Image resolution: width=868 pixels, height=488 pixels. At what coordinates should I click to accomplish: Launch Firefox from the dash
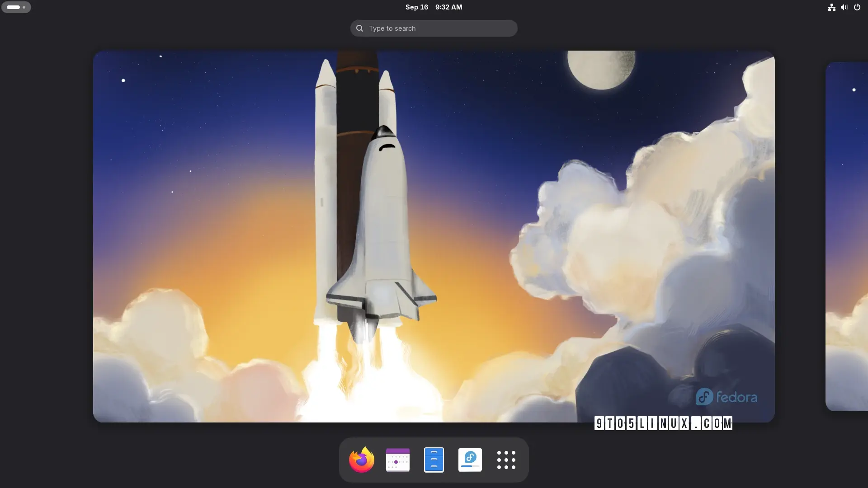click(361, 460)
